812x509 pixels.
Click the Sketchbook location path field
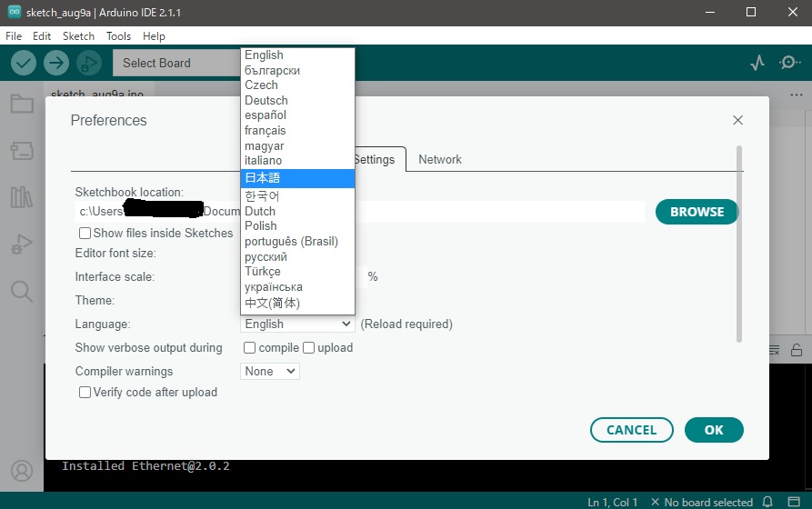360,212
